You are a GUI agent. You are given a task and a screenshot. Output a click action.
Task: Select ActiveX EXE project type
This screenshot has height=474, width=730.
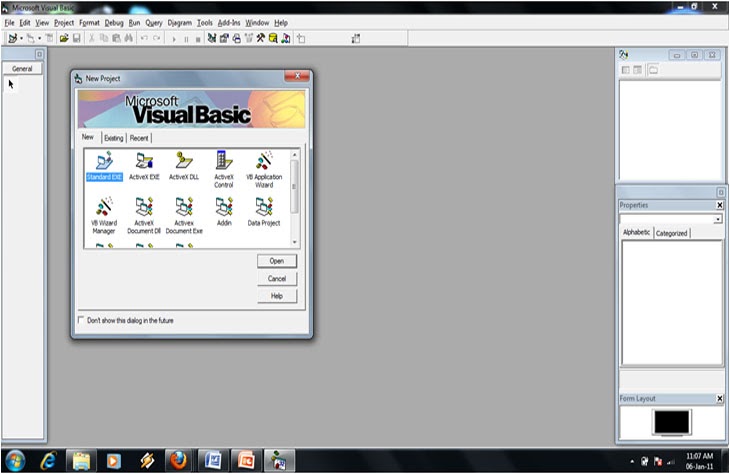144,166
